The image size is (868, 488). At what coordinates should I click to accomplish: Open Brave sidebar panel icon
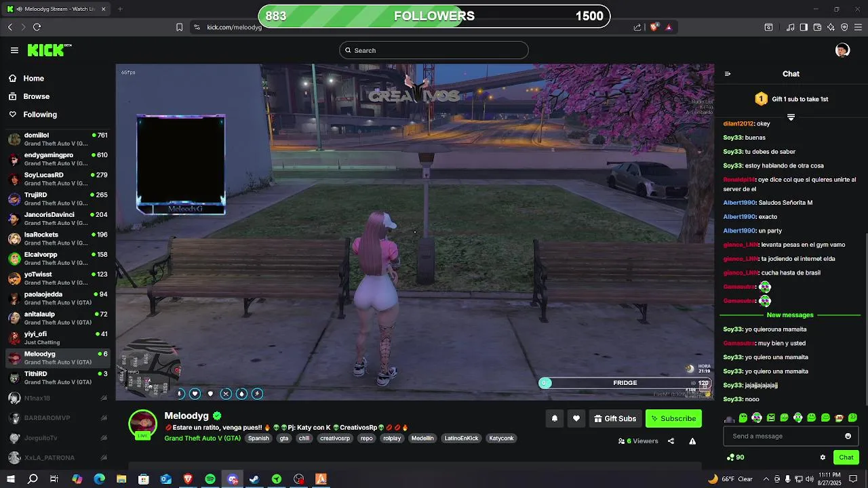point(804,27)
